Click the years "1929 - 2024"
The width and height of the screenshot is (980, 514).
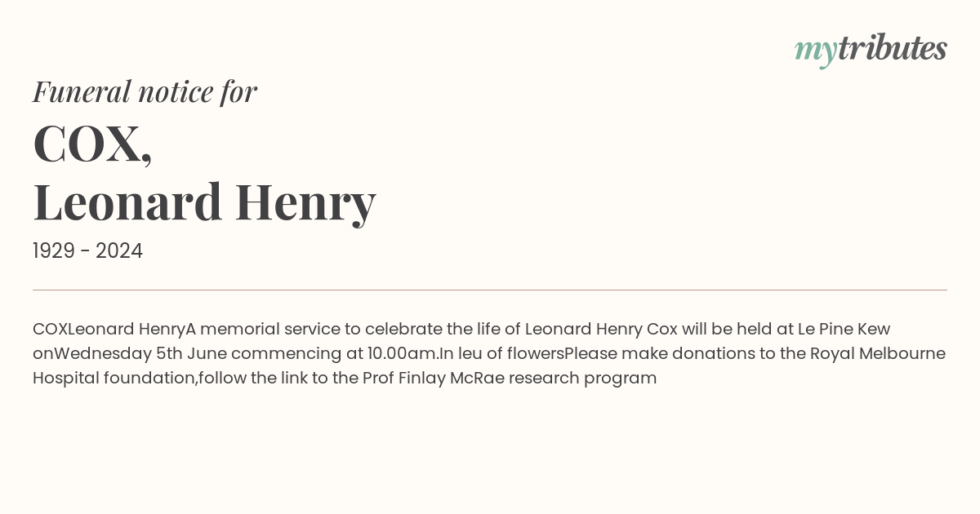(87, 251)
